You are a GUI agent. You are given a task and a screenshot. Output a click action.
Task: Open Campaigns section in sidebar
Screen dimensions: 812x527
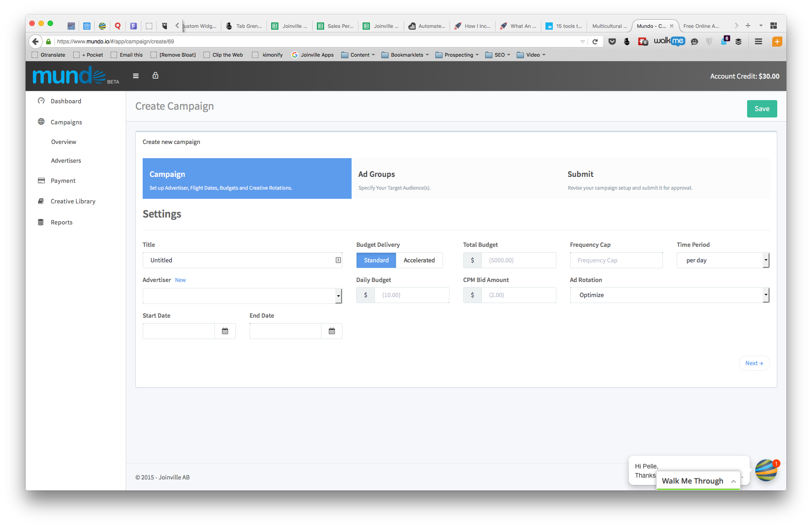pos(66,122)
